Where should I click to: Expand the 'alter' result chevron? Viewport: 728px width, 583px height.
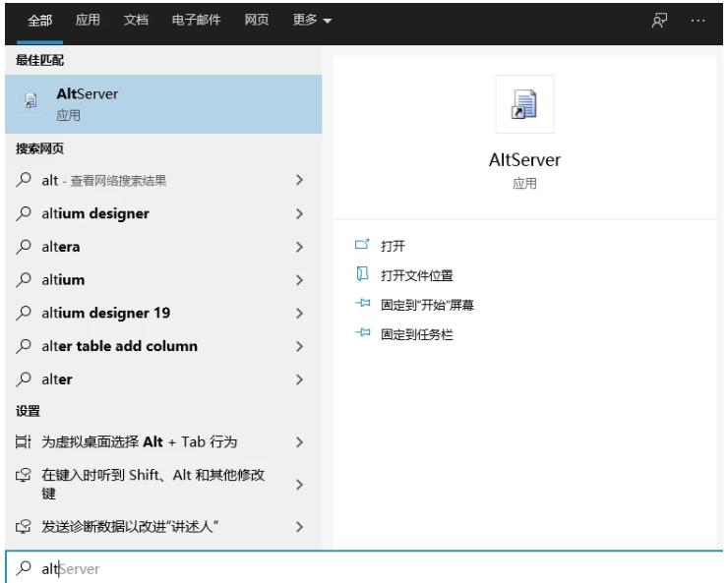(x=299, y=379)
